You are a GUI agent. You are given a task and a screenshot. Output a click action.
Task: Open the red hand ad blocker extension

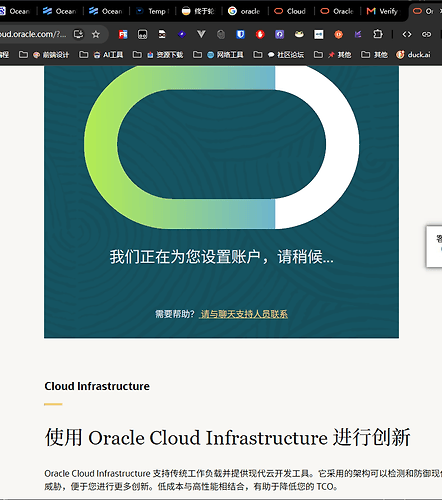coord(260,34)
